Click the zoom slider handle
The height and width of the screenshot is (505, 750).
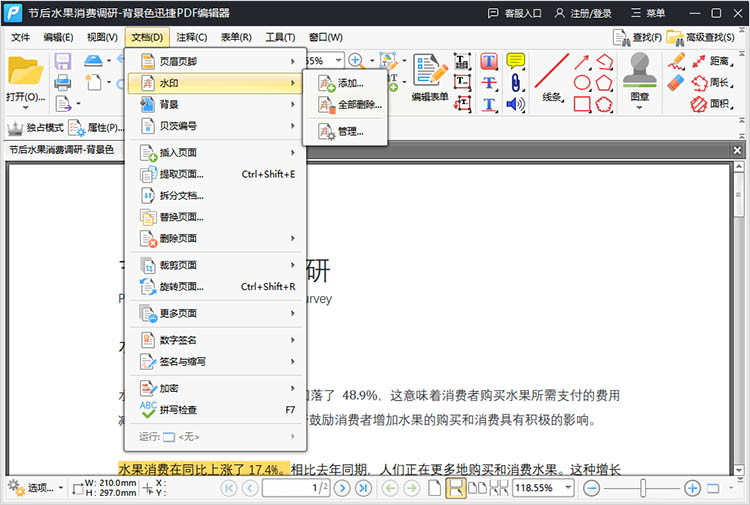coord(643,488)
